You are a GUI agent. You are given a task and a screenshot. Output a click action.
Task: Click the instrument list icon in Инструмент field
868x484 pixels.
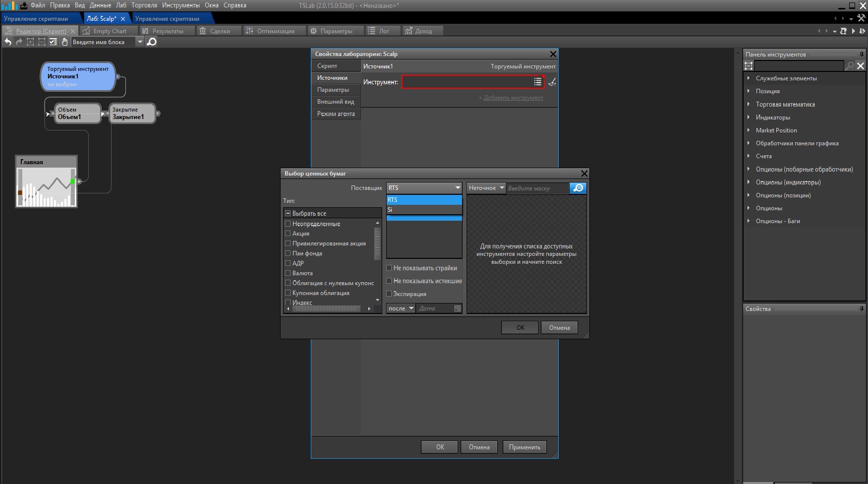(x=537, y=82)
